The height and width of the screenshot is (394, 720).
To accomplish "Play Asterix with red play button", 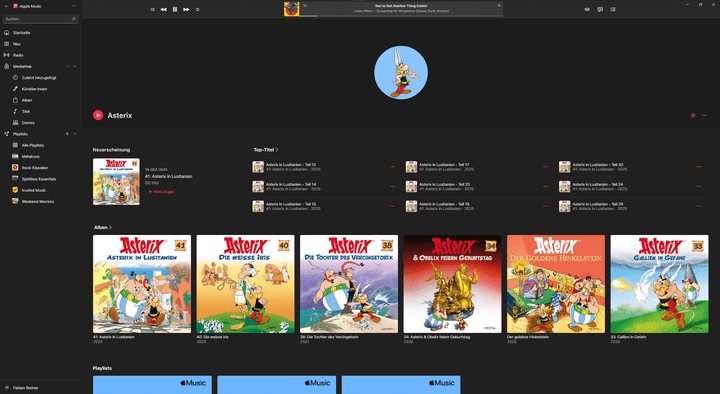I will [x=98, y=115].
